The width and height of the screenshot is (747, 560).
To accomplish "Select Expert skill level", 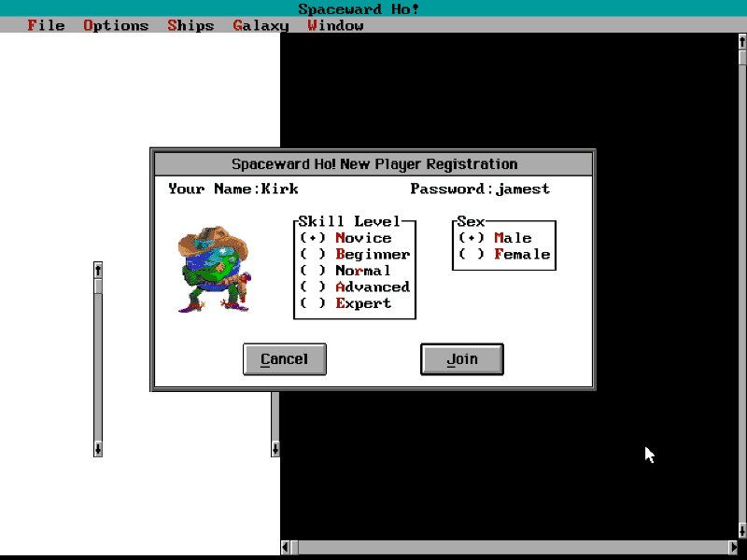I will tap(314, 303).
